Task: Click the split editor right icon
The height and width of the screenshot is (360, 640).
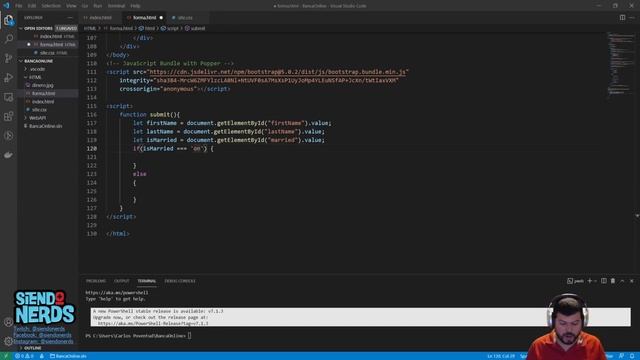Action: (622, 18)
